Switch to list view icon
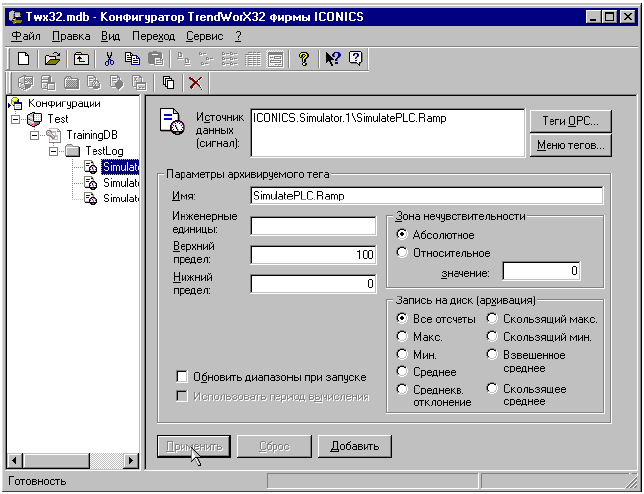Screen dimensions: 644x494 tap(230, 59)
